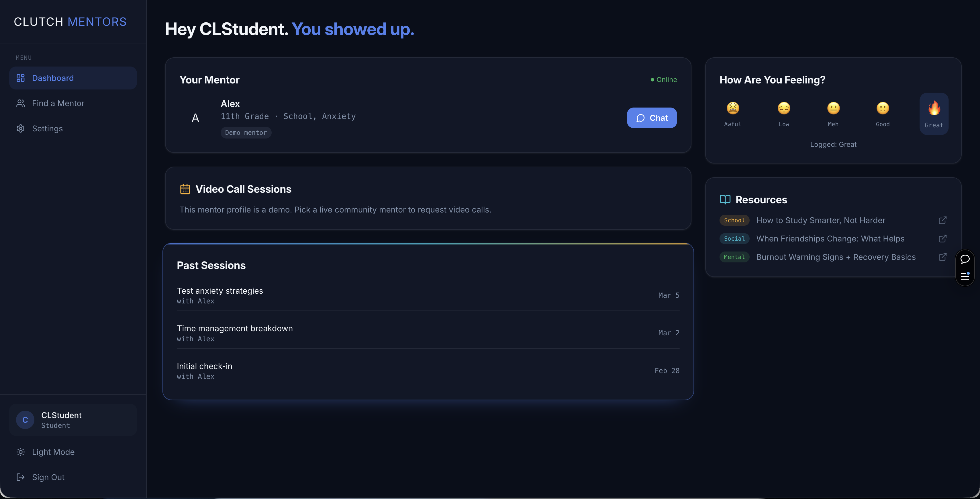
Task: Sign Out of the account
Action: pos(48,477)
